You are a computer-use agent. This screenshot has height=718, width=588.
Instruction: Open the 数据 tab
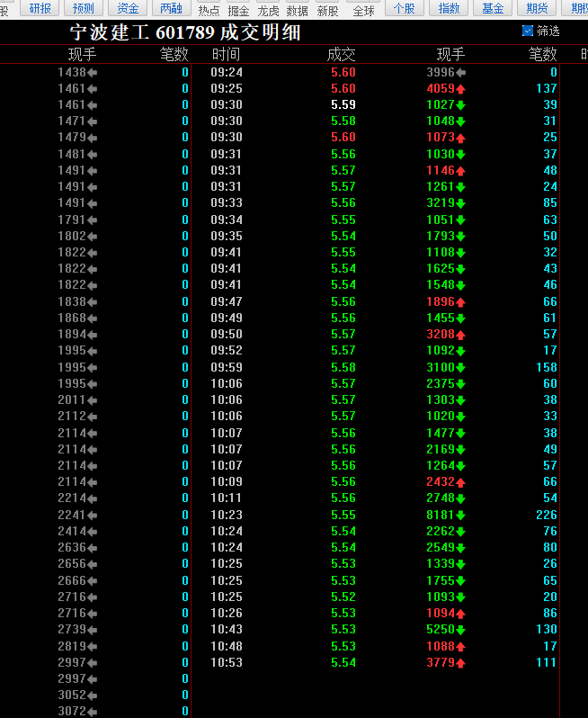pyautogui.click(x=298, y=11)
